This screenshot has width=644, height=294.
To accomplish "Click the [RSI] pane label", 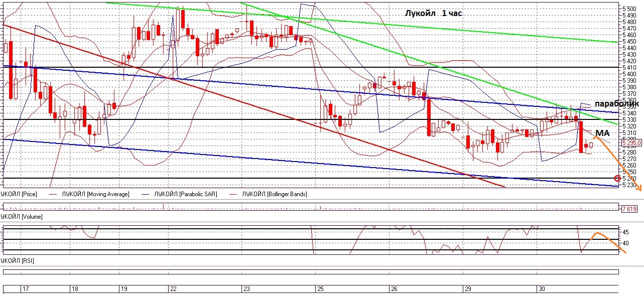I will click(x=18, y=261).
